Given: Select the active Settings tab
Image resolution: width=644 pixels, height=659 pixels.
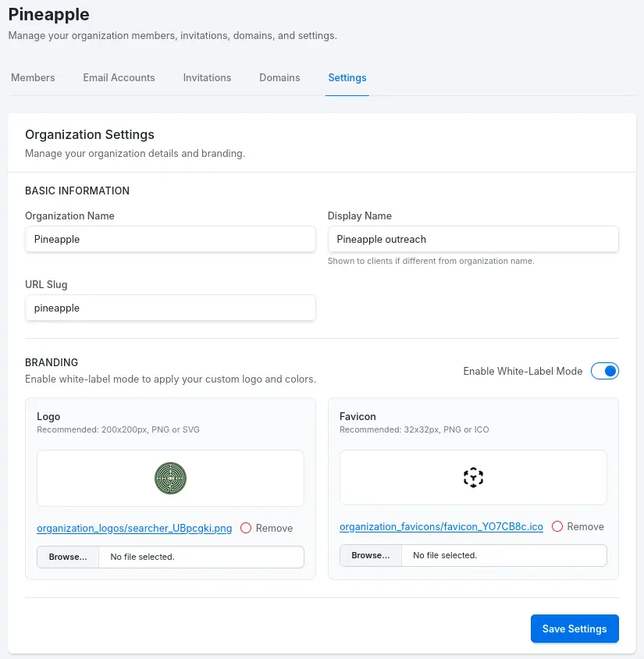Looking at the screenshot, I should coord(347,77).
